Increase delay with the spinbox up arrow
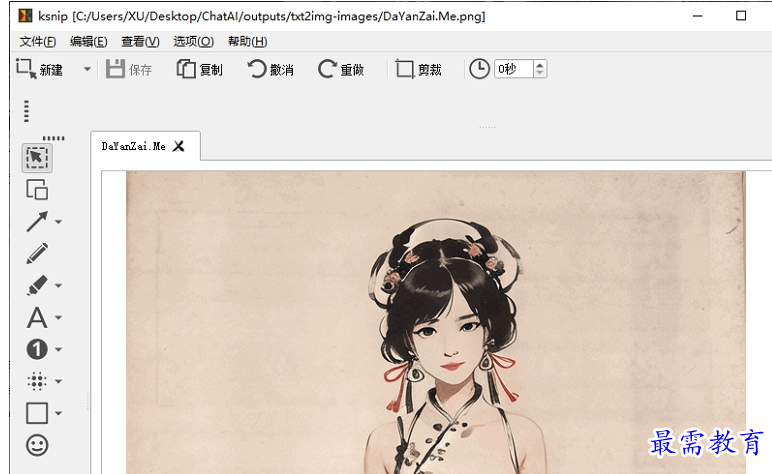This screenshot has height=474, width=772. [x=540, y=64]
